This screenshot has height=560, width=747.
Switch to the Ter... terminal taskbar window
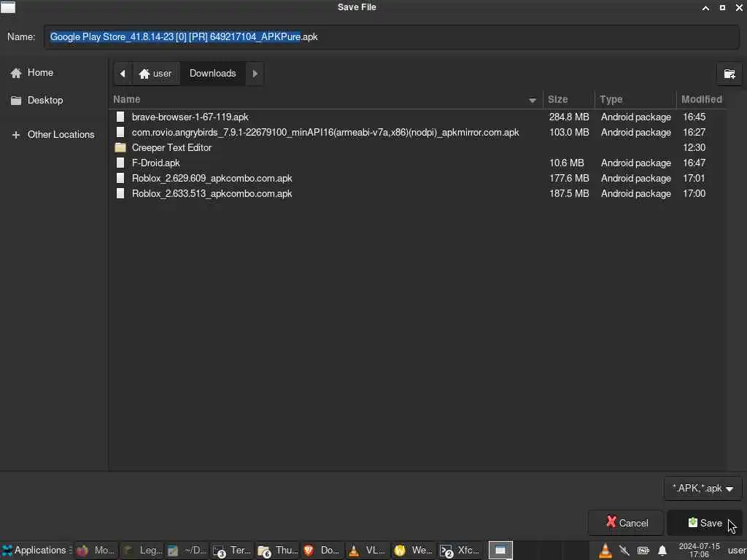click(233, 551)
